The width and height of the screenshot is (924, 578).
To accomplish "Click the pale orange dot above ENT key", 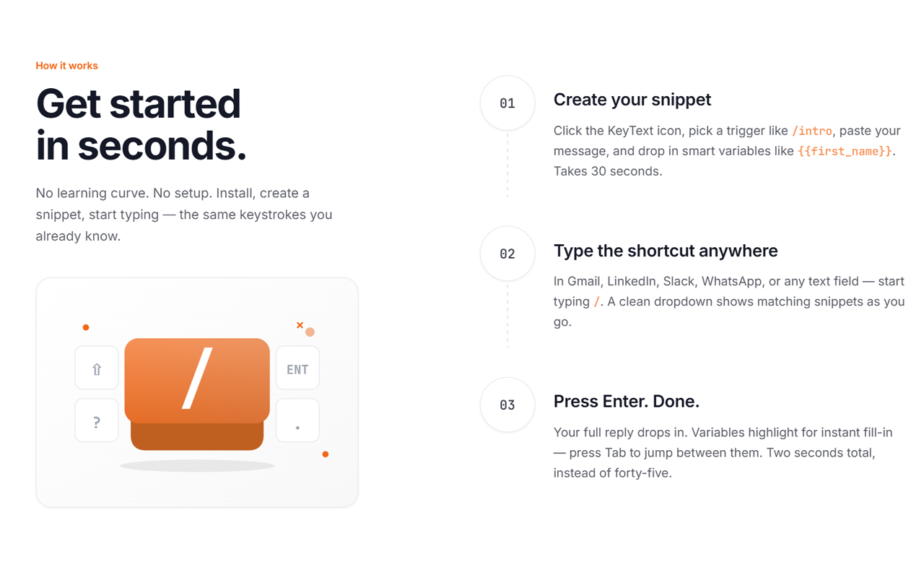I will click(310, 332).
